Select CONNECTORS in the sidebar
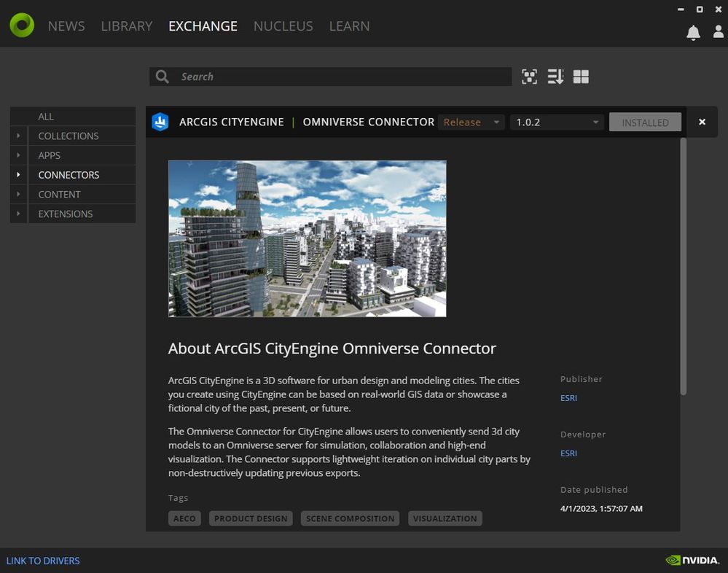 (82, 174)
